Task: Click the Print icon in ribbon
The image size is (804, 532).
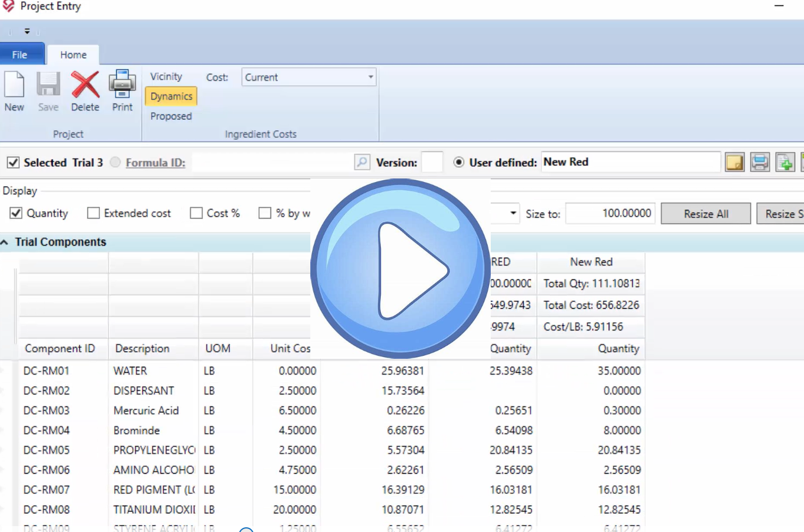Action: (122, 84)
